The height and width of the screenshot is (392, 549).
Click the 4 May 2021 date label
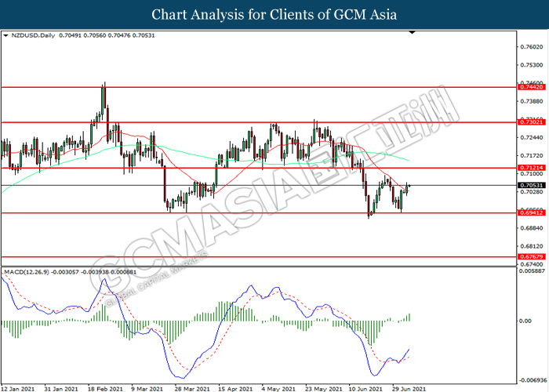(x=278, y=389)
